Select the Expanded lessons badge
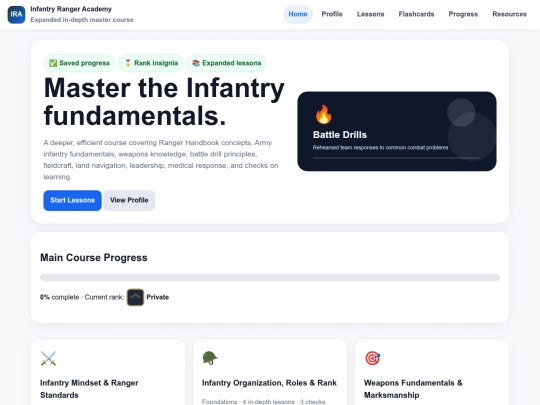Viewport: 540px width, 405px height. click(227, 63)
